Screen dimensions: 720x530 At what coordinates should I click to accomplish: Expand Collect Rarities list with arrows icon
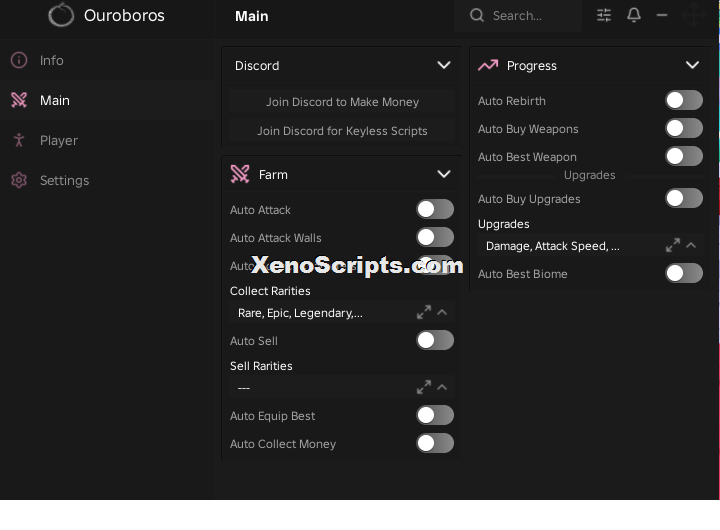[424, 312]
